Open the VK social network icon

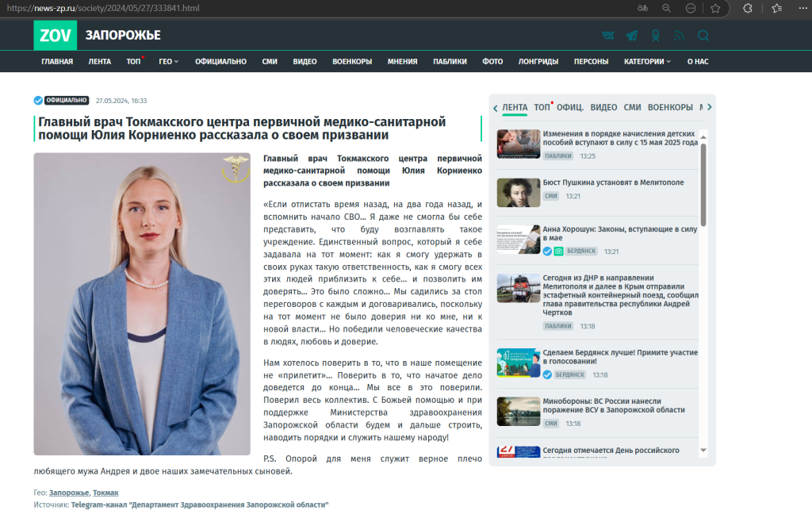coord(607,35)
